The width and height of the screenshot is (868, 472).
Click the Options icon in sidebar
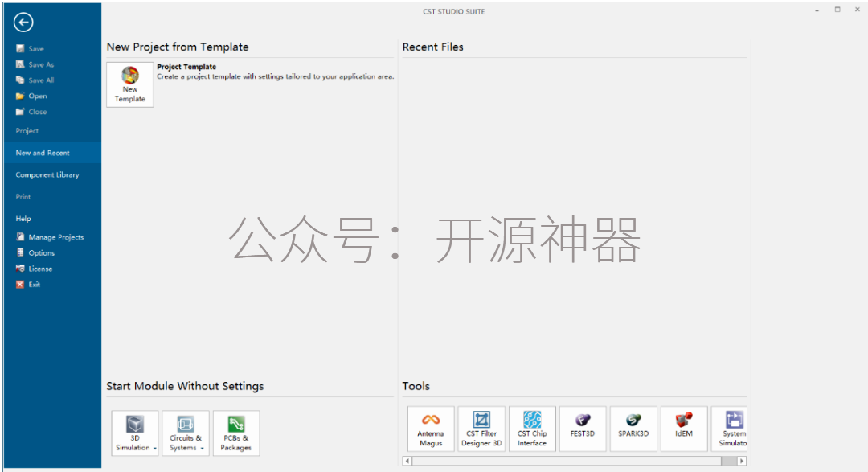[x=20, y=252]
